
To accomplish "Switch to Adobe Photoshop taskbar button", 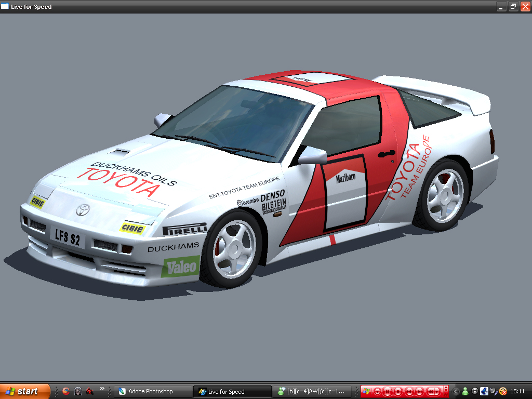I will click(x=153, y=391).
